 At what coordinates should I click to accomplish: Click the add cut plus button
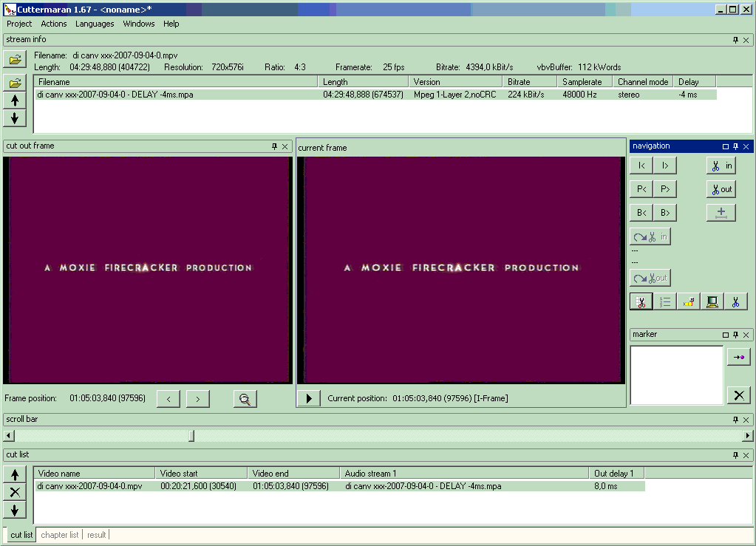(721, 213)
